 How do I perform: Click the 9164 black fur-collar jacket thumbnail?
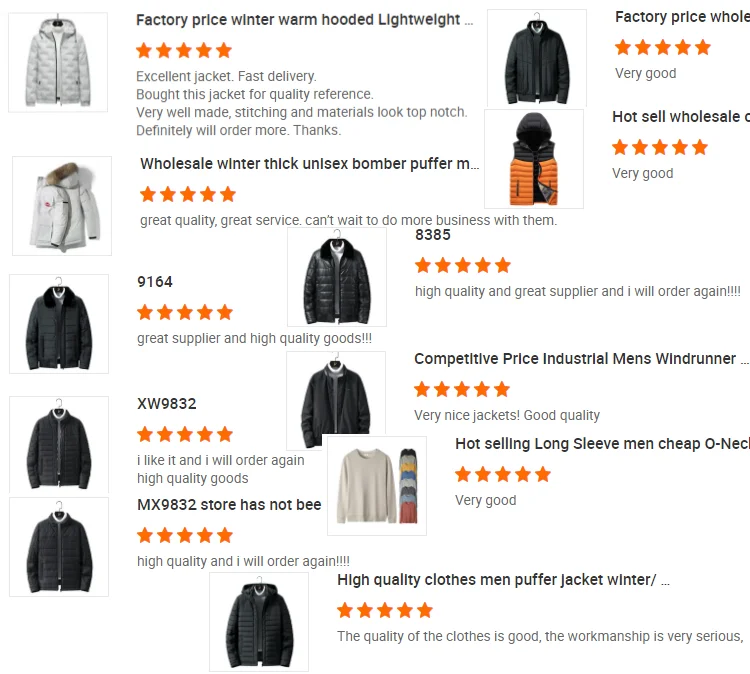click(x=59, y=324)
